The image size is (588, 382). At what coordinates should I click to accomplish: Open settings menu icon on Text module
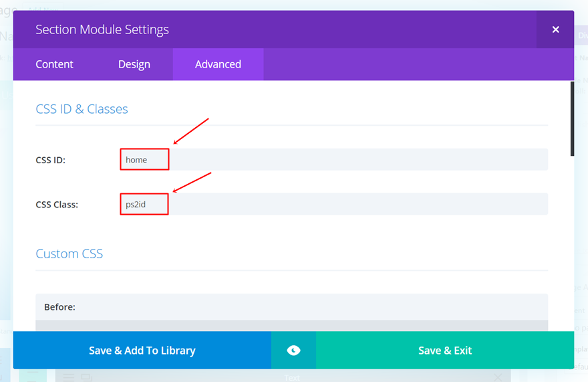tap(69, 377)
